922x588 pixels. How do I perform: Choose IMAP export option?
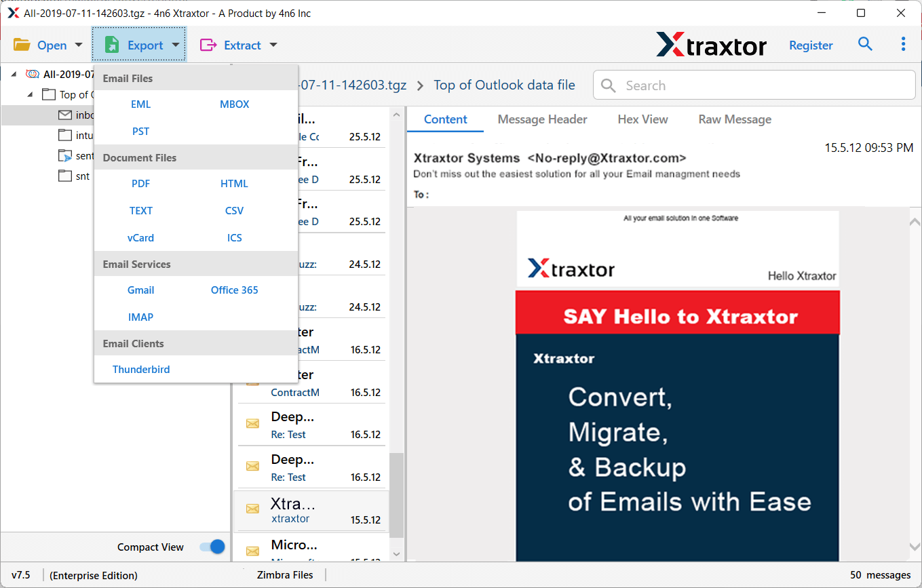[x=141, y=317]
